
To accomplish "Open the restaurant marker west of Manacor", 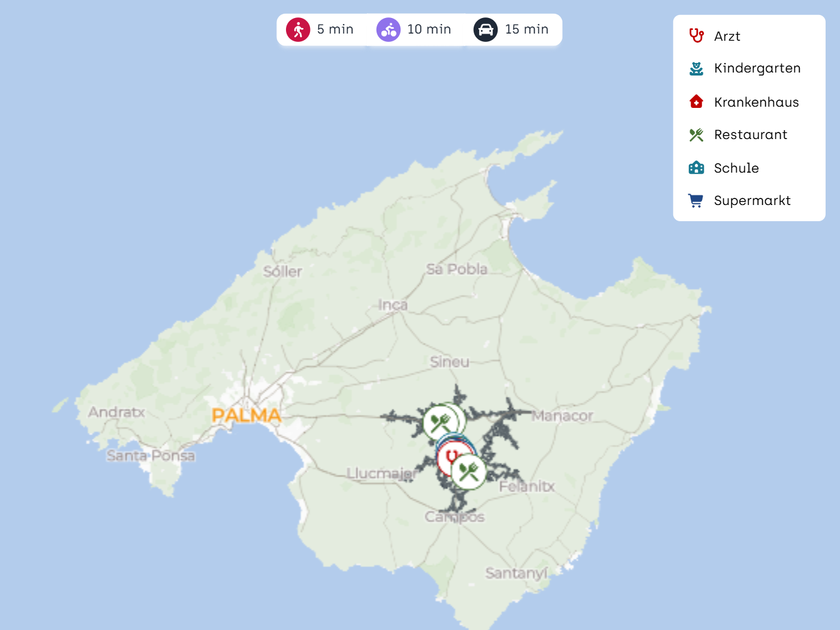I will pos(441,423).
